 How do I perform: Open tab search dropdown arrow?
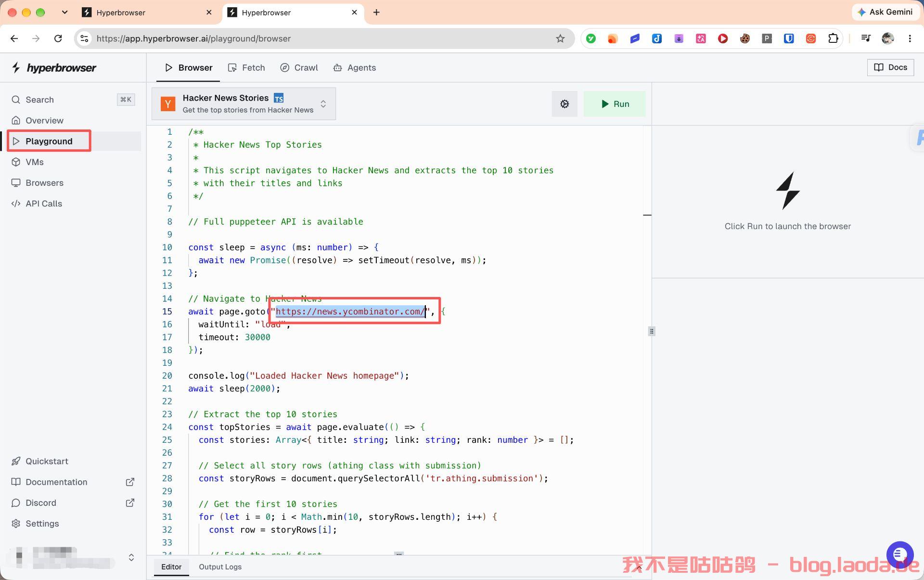(x=64, y=13)
